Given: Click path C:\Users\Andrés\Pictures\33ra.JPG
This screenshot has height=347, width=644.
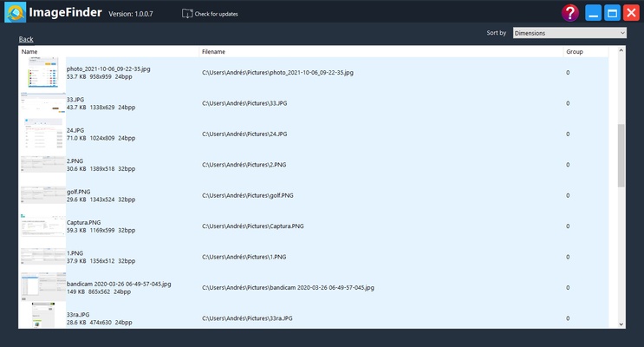Looking at the screenshot, I should click(x=247, y=318).
